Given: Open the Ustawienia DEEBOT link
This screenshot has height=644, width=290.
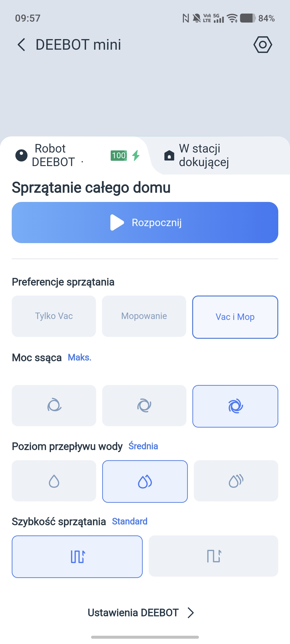Looking at the screenshot, I should coord(133,612).
